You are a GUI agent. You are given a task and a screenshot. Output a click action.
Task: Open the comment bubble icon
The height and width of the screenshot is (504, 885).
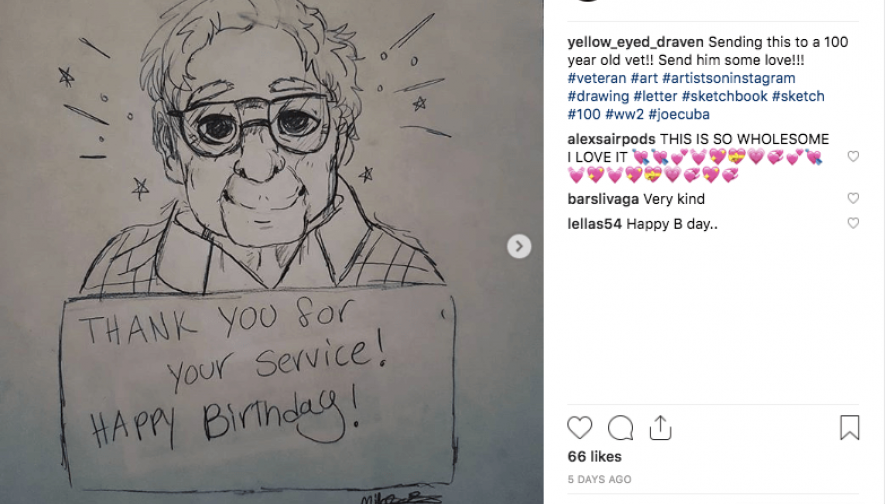(620, 428)
